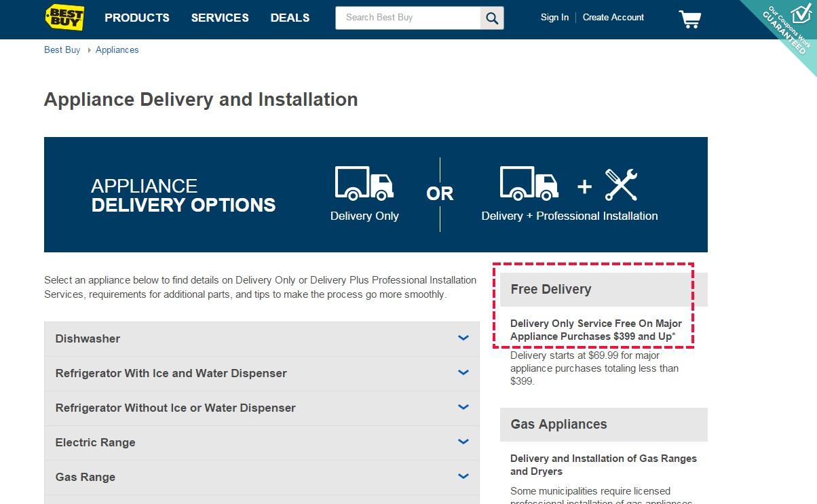Click the search magnifier button
Image resolution: width=817 pixels, height=504 pixels.
(492, 18)
